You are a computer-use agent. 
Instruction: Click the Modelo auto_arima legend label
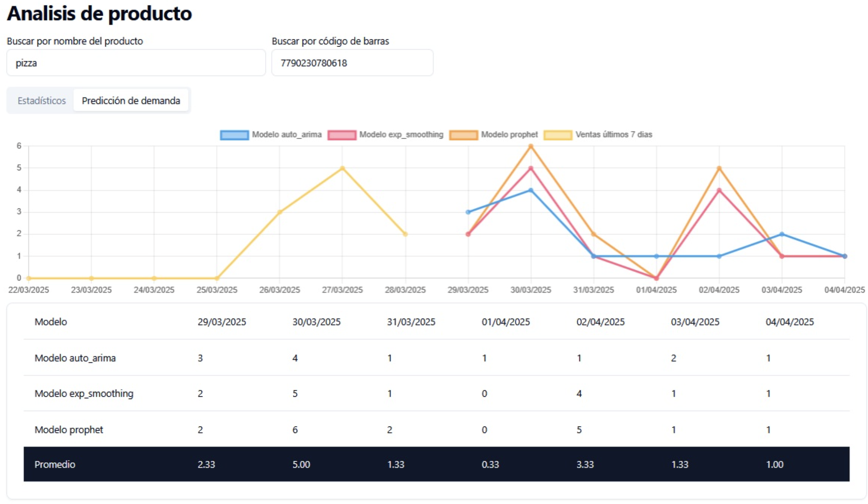(287, 134)
